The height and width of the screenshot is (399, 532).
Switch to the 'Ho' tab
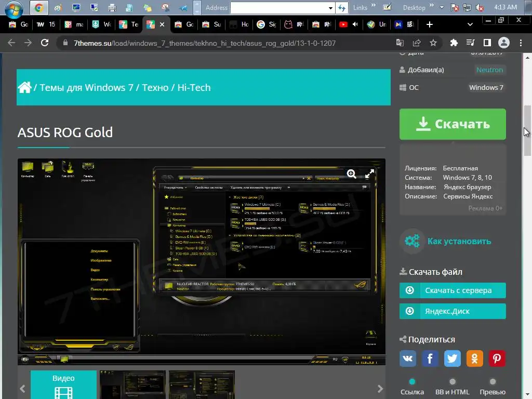(x=239, y=24)
